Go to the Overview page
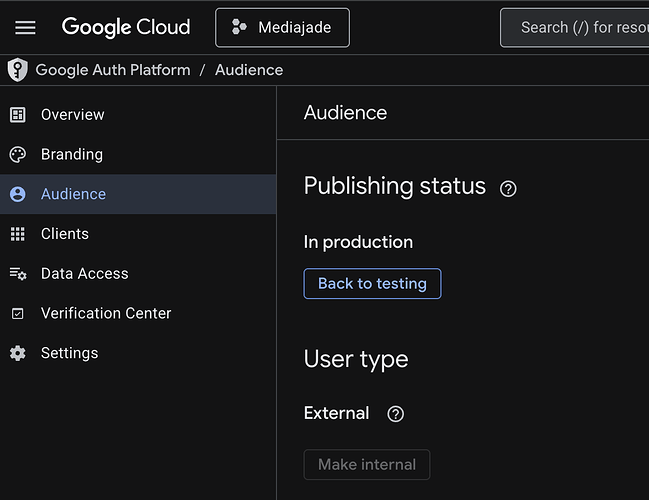The height and width of the screenshot is (500, 649). (72, 115)
